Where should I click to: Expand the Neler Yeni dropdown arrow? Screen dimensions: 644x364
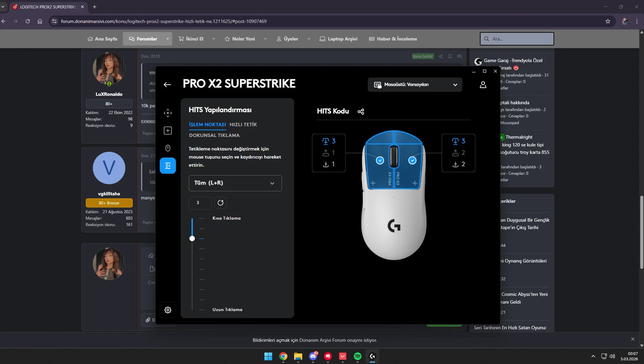(x=265, y=39)
